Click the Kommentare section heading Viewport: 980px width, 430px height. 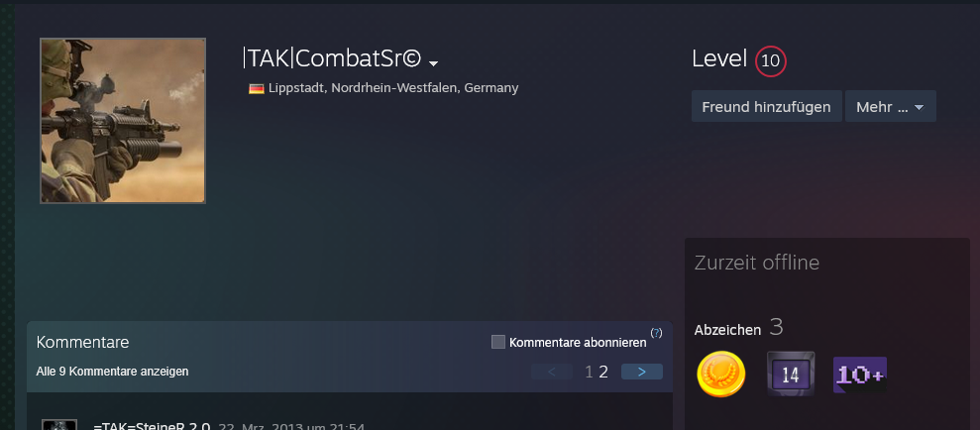click(x=82, y=342)
